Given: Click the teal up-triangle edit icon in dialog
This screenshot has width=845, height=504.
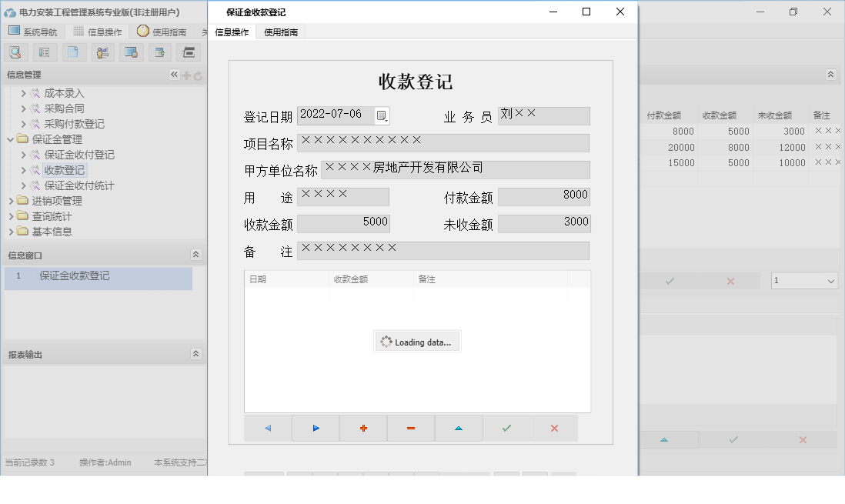Looking at the screenshot, I should (x=459, y=429).
